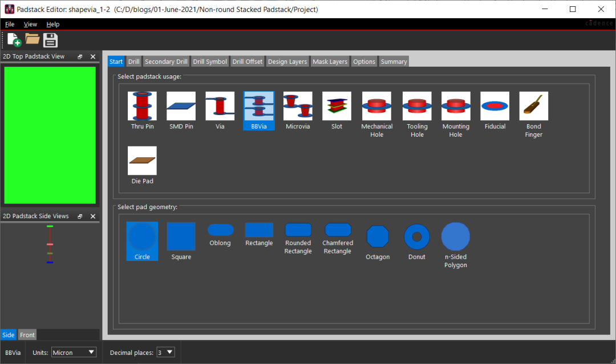Click the Save floppy disk icon
Viewport: 616px width, 364px height.
51,40
